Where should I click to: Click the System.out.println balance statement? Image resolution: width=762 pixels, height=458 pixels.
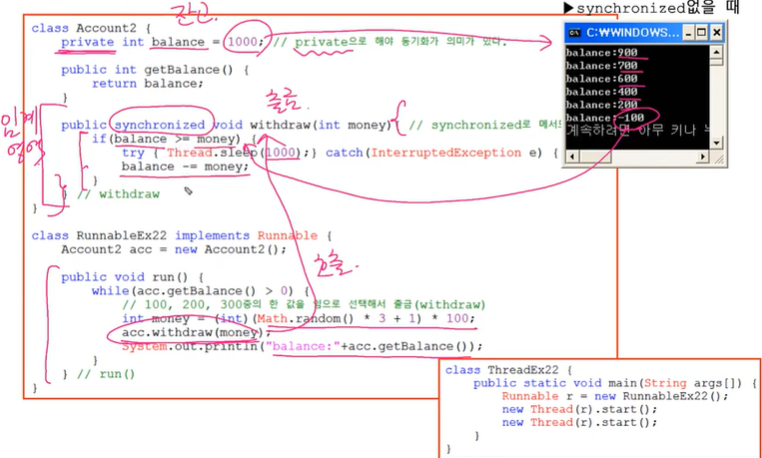coord(302,347)
